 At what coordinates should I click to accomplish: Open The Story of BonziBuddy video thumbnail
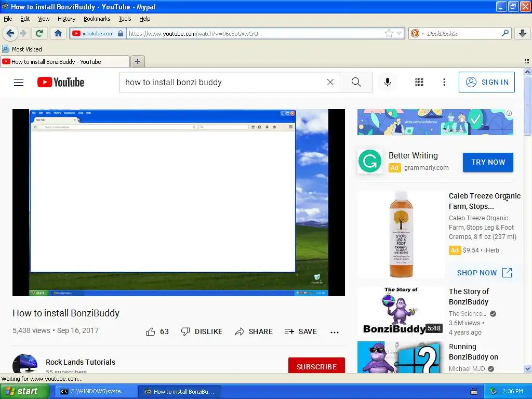point(401,311)
